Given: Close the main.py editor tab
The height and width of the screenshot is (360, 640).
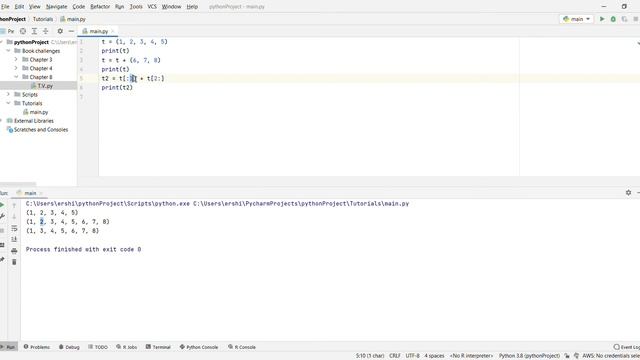Looking at the screenshot, I should coord(113,31).
